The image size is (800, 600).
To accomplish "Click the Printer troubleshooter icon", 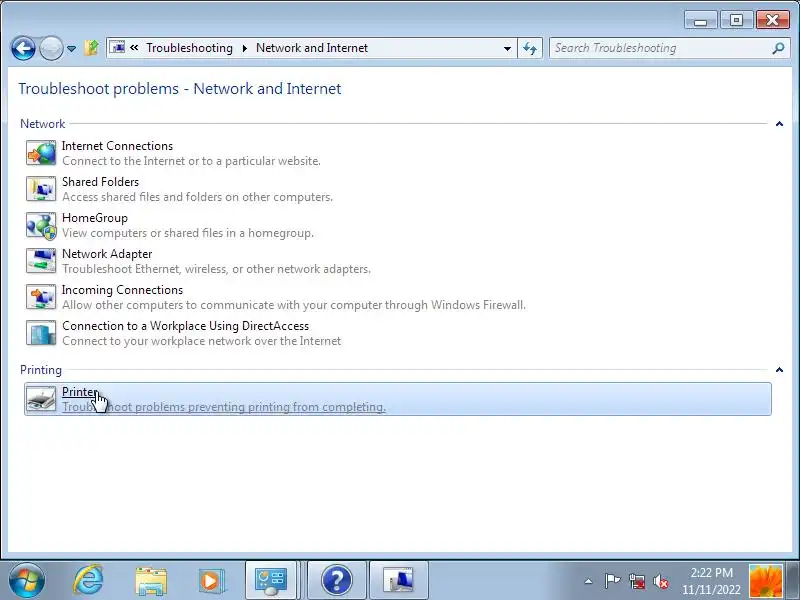I will 41,399.
